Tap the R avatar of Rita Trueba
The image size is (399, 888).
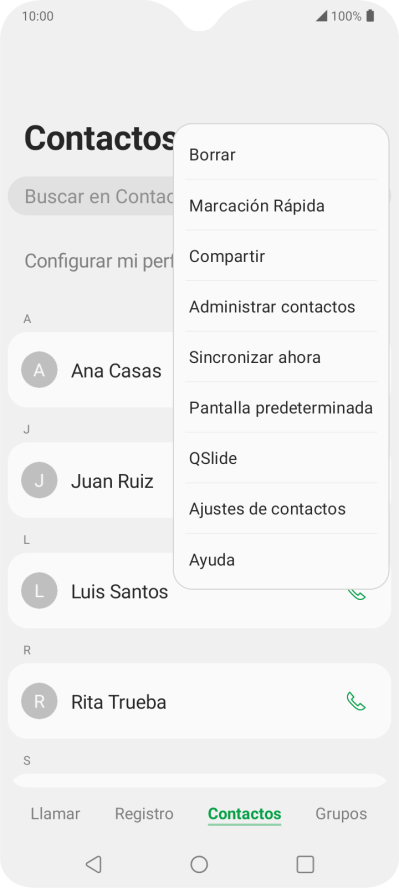(39, 701)
